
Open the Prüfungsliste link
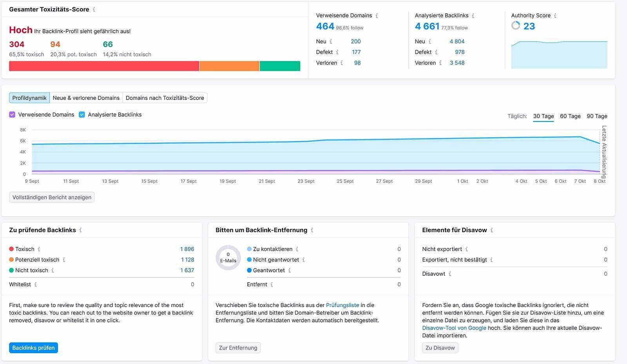click(342, 305)
